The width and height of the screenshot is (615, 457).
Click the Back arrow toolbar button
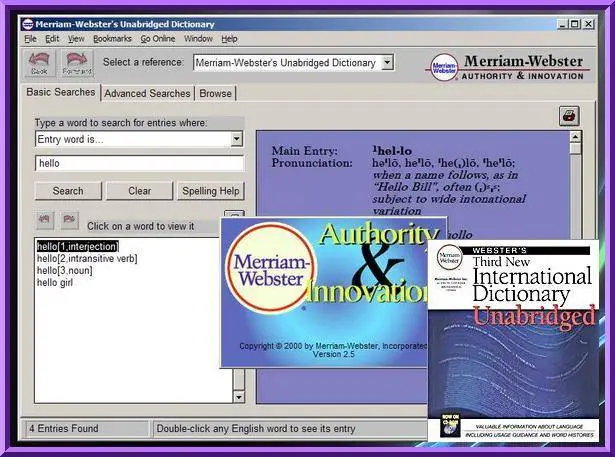pos(39,63)
